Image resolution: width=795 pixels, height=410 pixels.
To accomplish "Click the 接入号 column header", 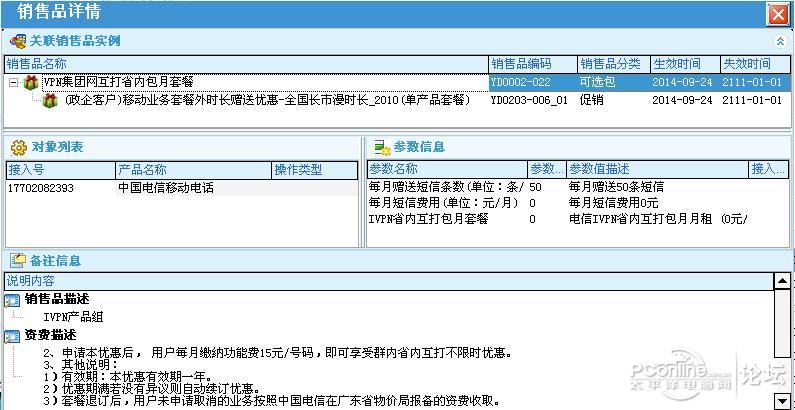I will tap(60, 170).
